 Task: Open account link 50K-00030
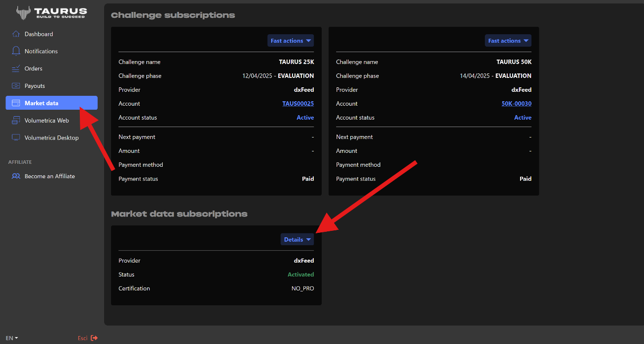[x=517, y=104]
